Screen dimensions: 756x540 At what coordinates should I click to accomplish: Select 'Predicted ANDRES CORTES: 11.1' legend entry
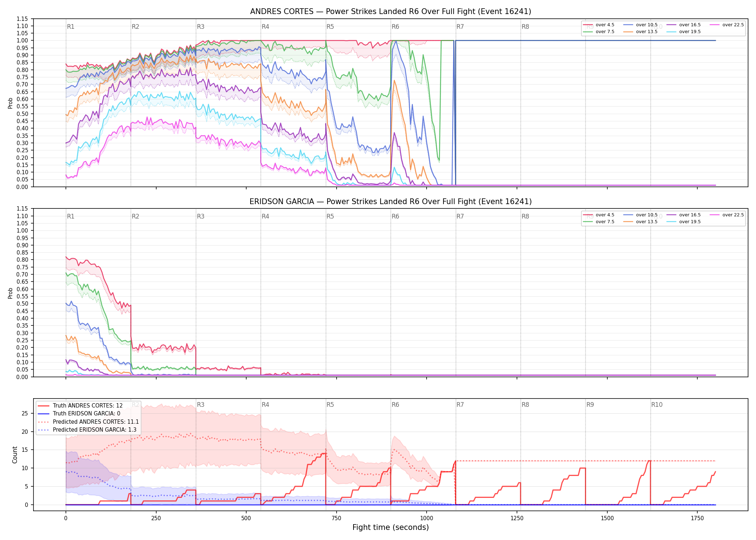pos(89,422)
